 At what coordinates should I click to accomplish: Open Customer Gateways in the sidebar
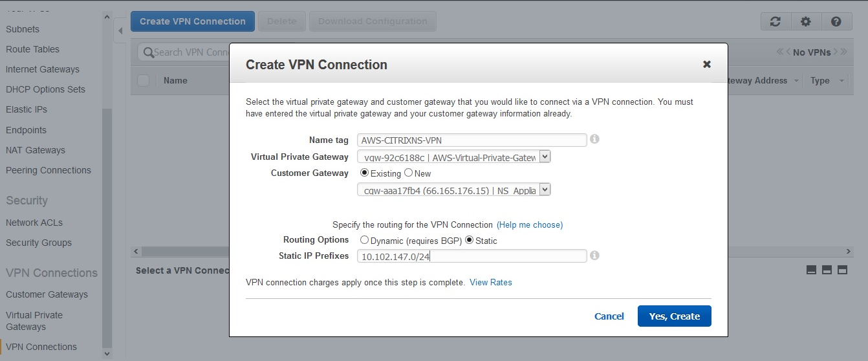[47, 294]
